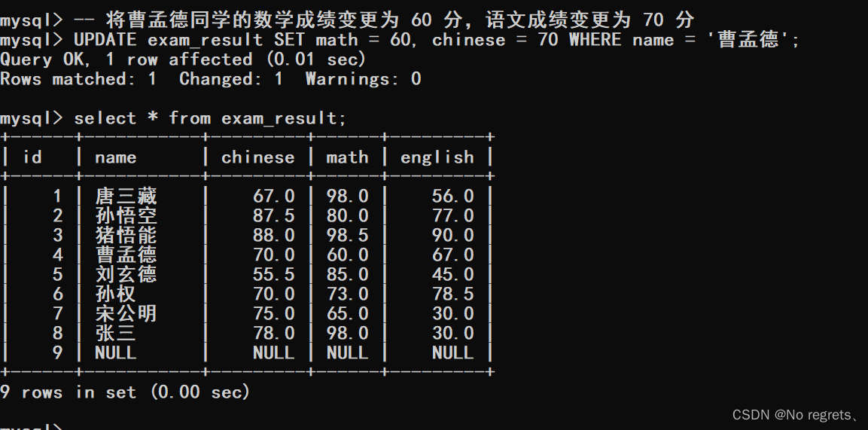The image size is (868, 430).
Task: Click 唐三藏's english score 56.0
Action: tap(453, 197)
